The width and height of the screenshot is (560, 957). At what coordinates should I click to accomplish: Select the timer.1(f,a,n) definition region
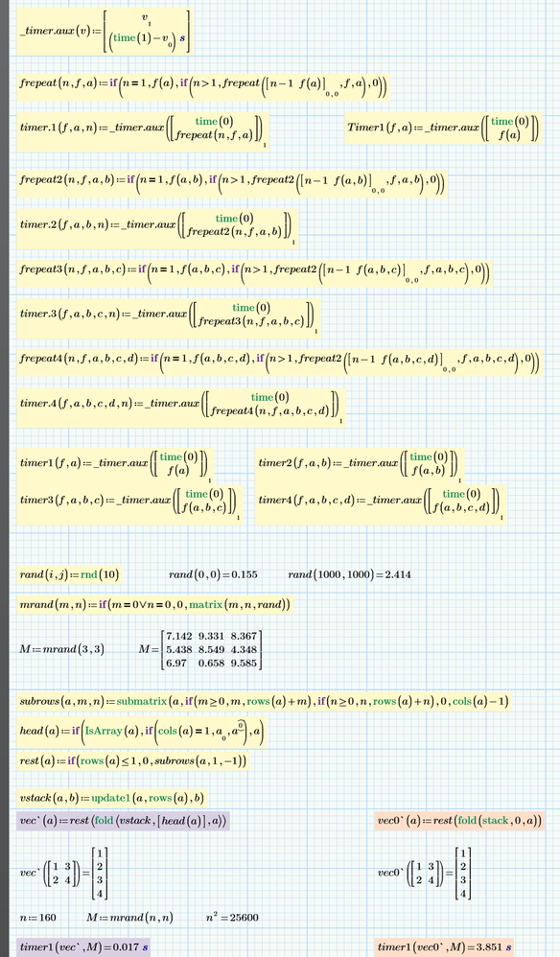[x=143, y=130]
